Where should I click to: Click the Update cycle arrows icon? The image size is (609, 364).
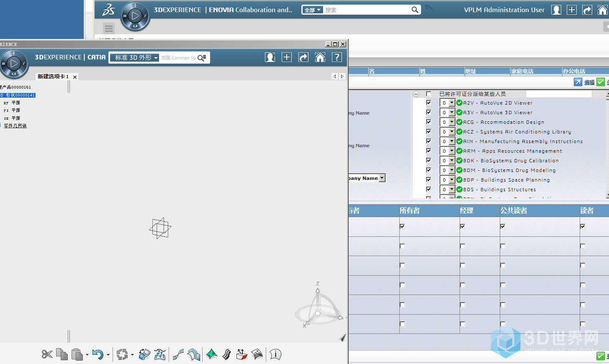click(122, 355)
